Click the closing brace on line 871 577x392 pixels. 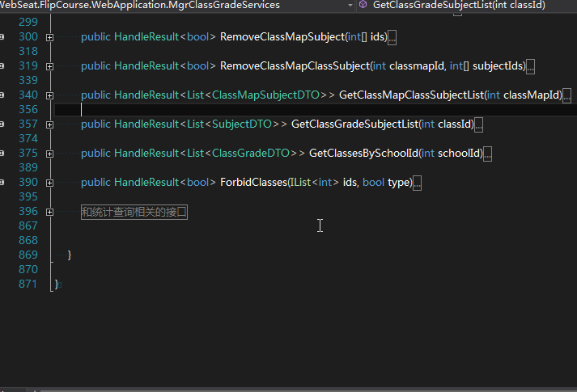pyautogui.click(x=57, y=284)
